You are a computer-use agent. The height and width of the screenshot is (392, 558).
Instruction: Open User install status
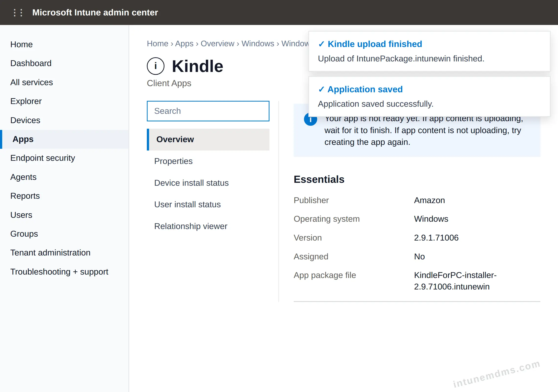(x=208, y=205)
